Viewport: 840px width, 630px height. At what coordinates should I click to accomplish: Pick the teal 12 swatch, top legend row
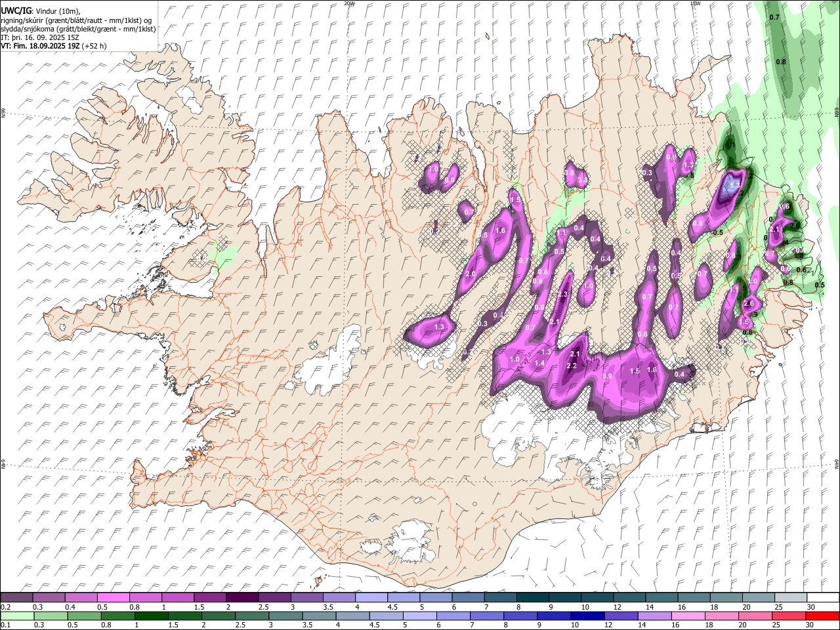[x=629, y=598]
